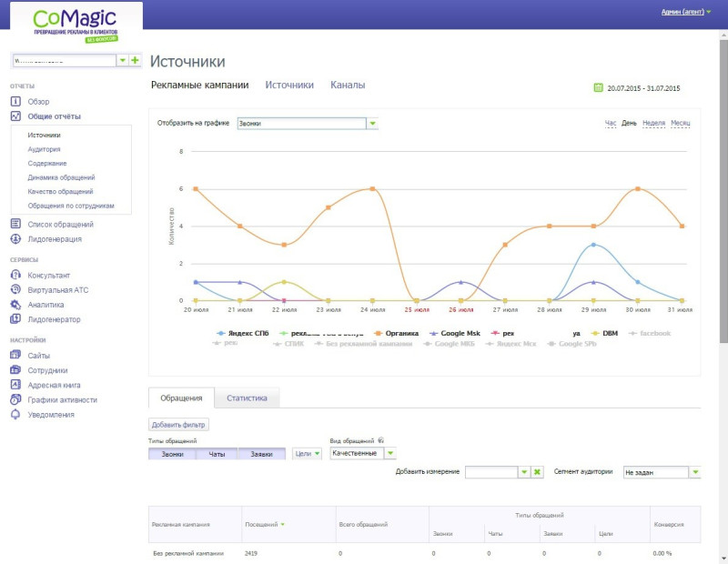Click the Уведомления bell icon

[15, 415]
